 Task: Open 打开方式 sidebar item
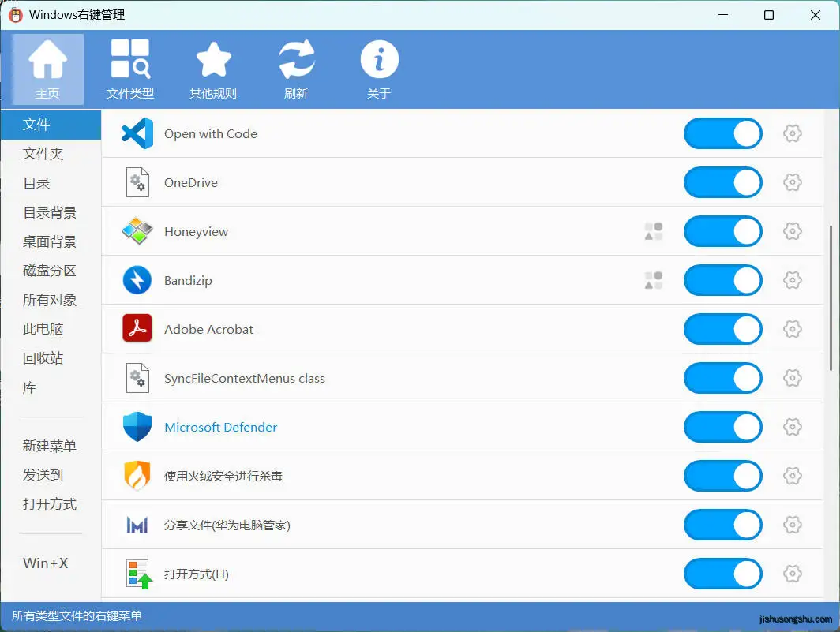tap(51, 504)
